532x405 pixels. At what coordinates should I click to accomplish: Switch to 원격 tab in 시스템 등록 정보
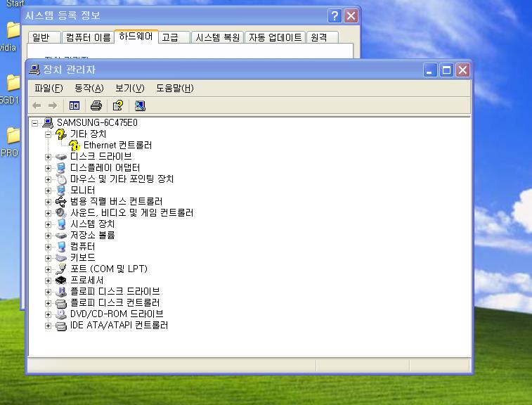click(x=323, y=37)
